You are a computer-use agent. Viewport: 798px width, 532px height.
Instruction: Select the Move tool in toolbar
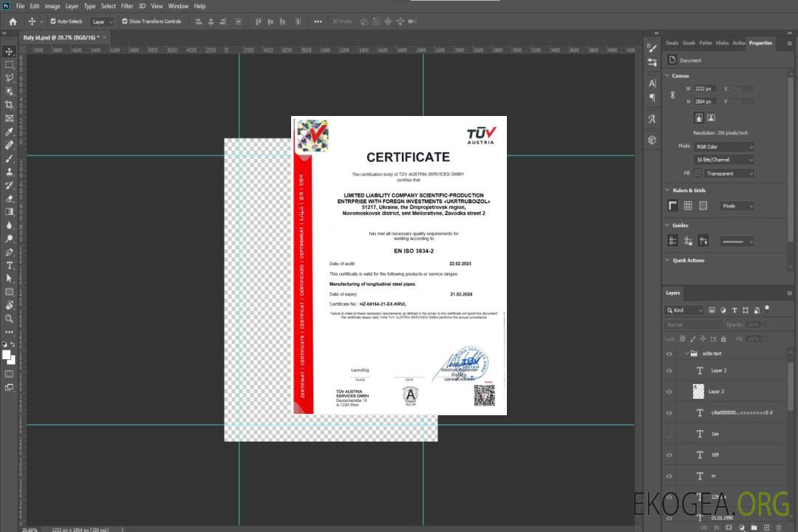pos(9,52)
